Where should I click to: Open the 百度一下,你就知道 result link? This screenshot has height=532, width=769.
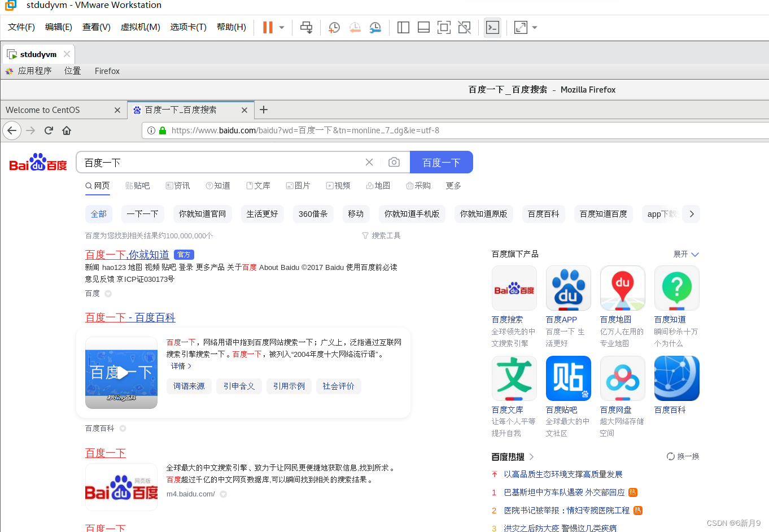point(127,255)
